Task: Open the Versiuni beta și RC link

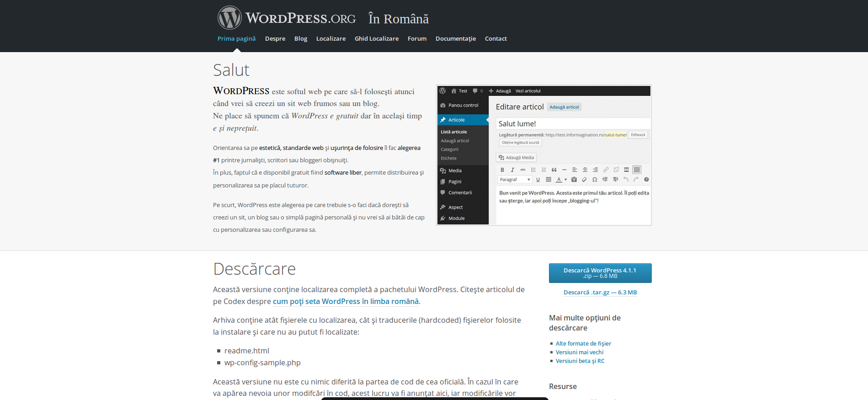Action: pyautogui.click(x=580, y=361)
